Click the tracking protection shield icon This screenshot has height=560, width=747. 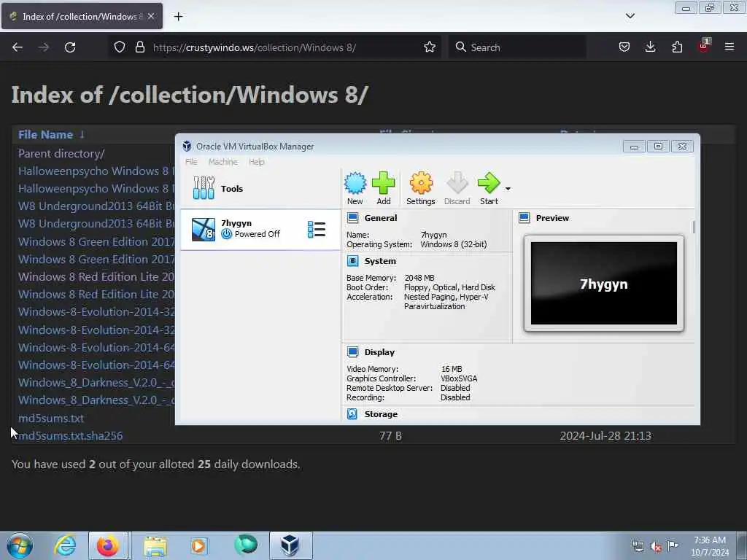coord(120,47)
